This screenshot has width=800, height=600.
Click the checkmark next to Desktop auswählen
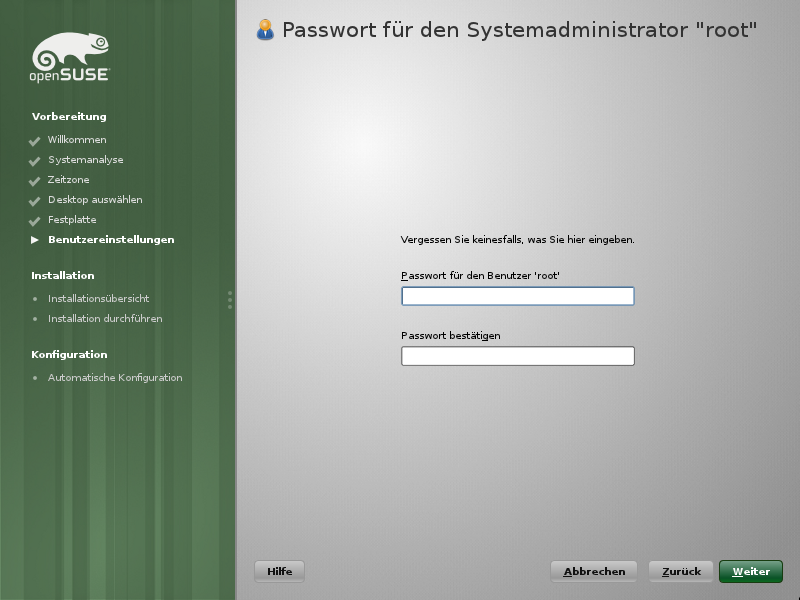click(x=35, y=201)
